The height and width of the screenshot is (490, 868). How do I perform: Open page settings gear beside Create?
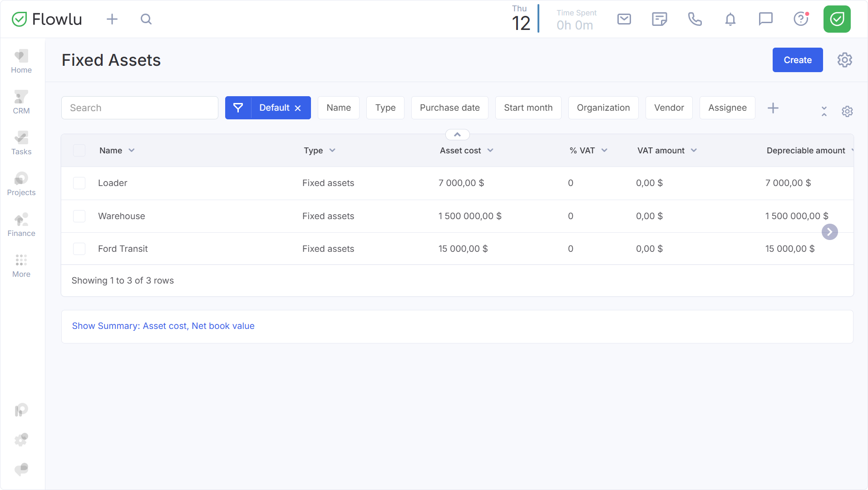point(844,60)
